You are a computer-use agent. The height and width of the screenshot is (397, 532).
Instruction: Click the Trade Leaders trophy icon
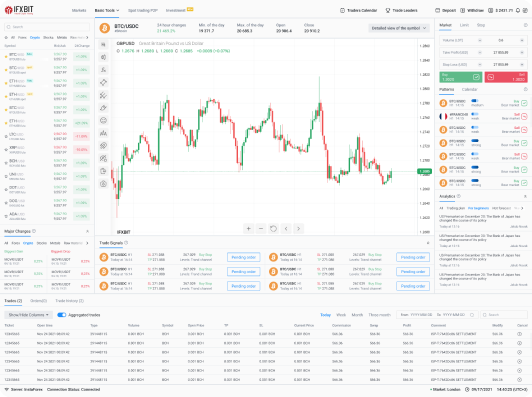coord(388,11)
